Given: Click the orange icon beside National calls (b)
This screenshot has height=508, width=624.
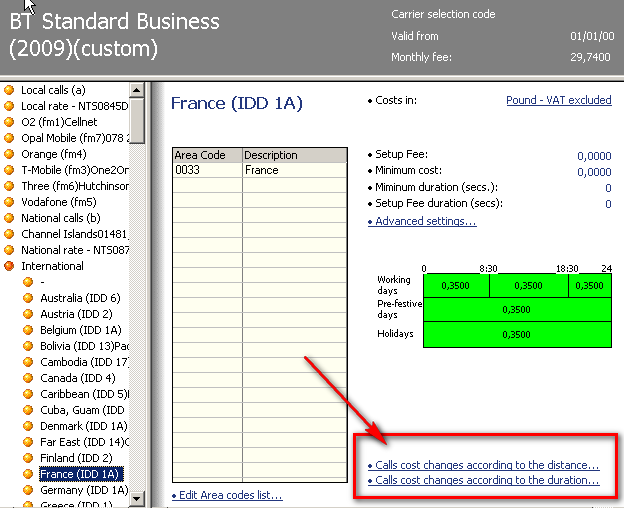Looking at the screenshot, I should [10, 218].
